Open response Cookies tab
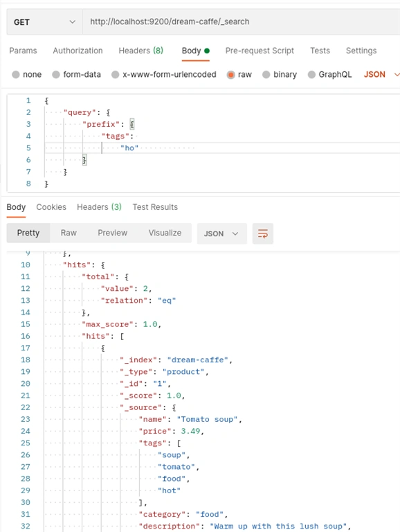 coord(51,207)
